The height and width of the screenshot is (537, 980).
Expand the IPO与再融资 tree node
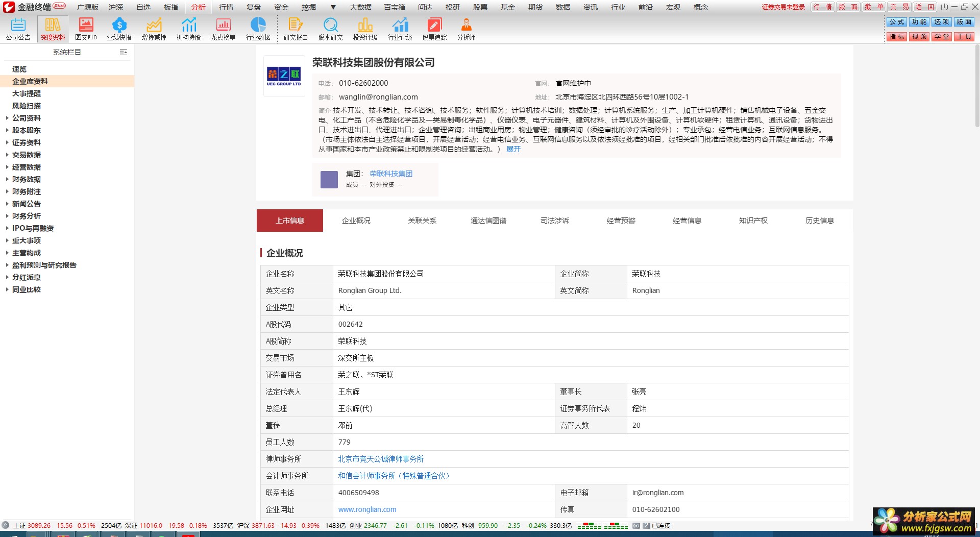point(7,228)
